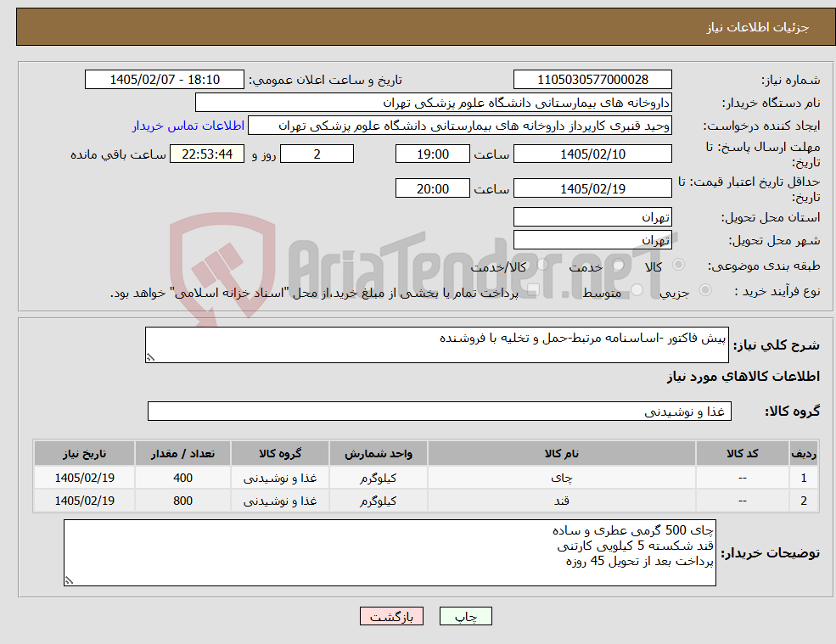Screen dimensions: 836x644
Task: Click the گروه کالا column header
Action: 280,453
